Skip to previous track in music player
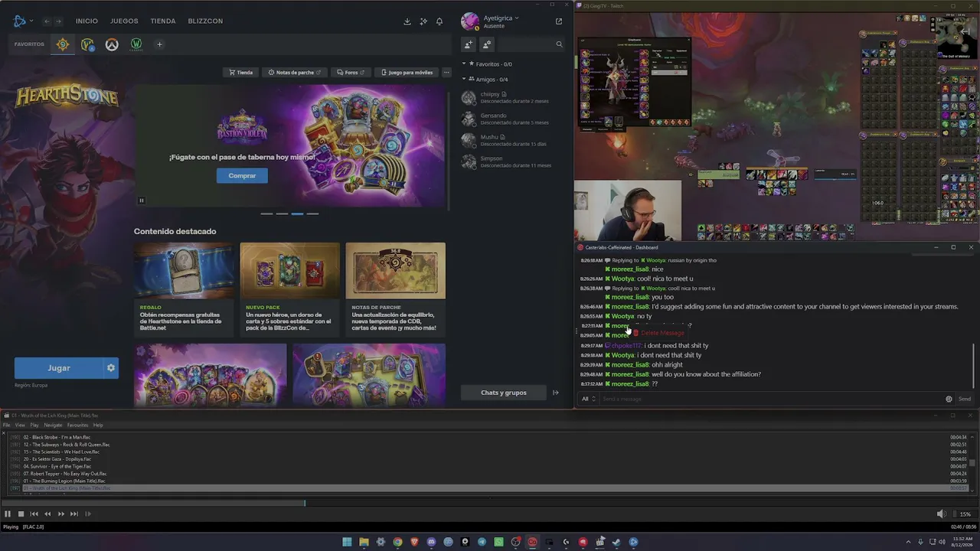Viewport: 980px width, 551px height. click(34, 514)
